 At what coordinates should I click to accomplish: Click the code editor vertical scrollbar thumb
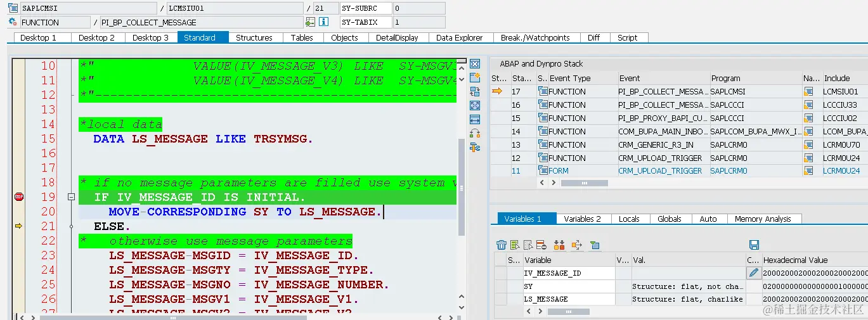tap(461, 188)
